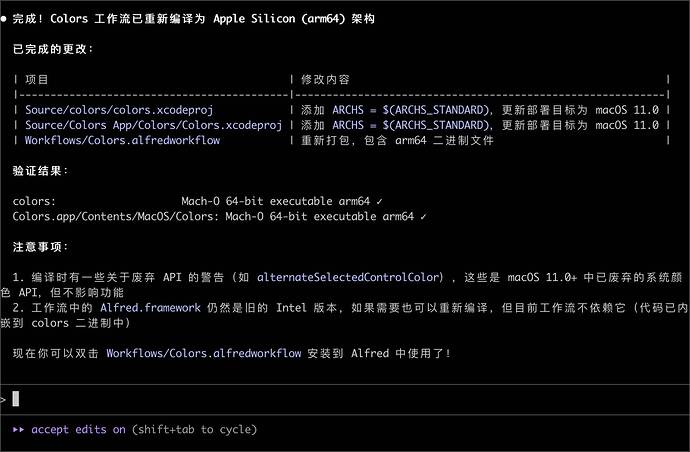Click the Source/Colors App/Colors/Colors.xcodeproj path
This screenshot has height=452, width=690.
click(x=153, y=125)
